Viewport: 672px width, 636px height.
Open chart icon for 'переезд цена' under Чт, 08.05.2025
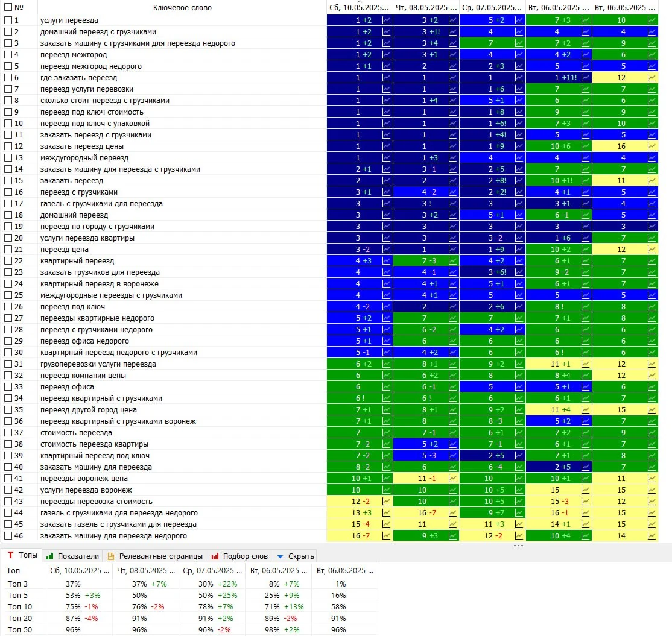[452, 249]
